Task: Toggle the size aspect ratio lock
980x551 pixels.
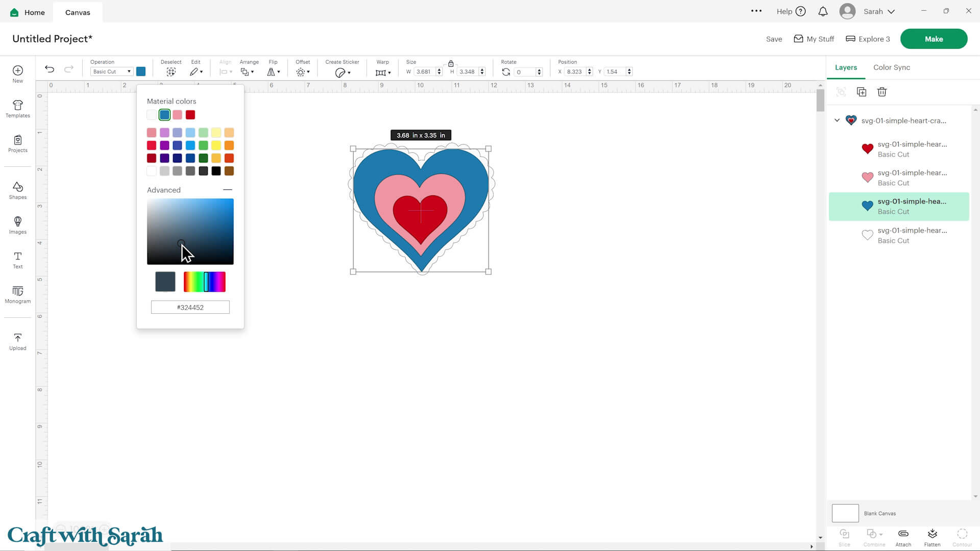Action: [451, 63]
